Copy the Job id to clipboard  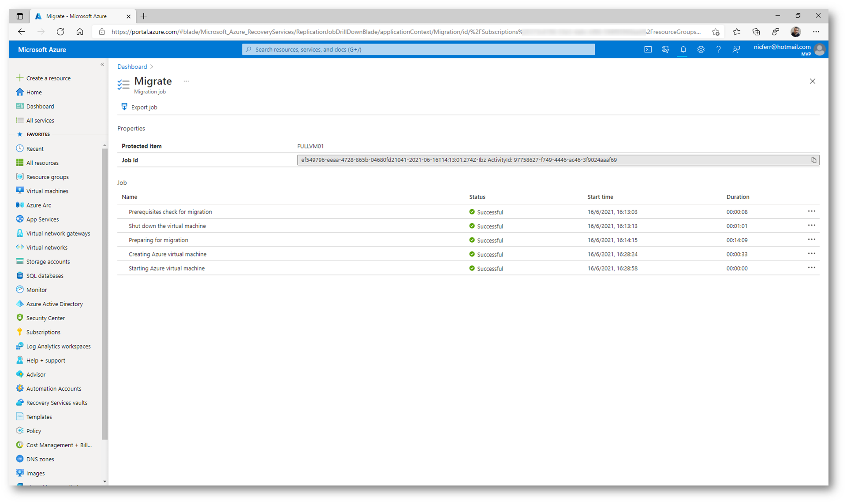click(813, 160)
